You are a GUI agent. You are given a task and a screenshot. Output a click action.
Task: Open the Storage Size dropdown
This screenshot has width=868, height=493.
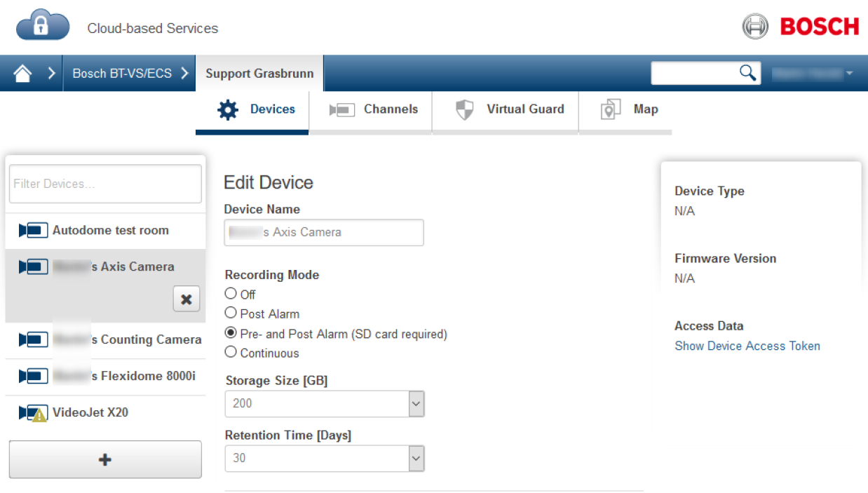[x=416, y=404]
